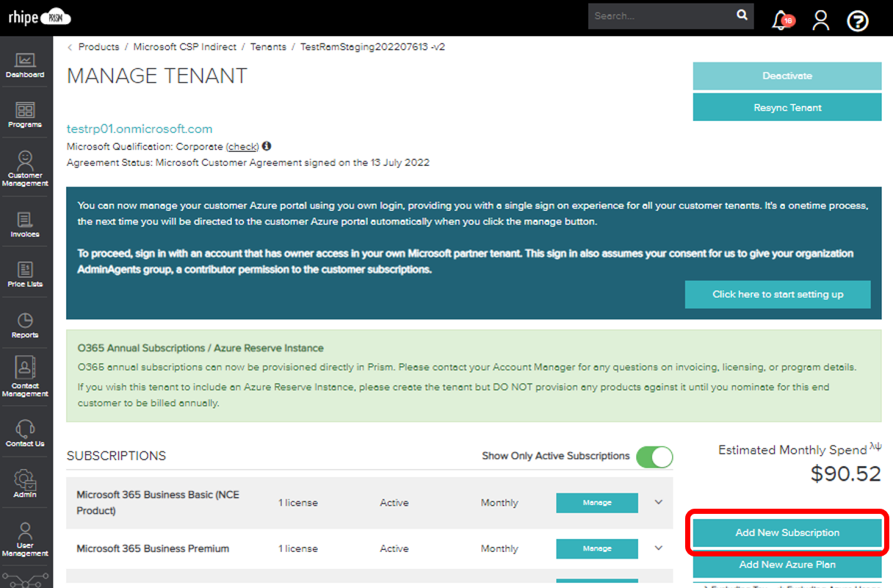Go to Customer Management in sidebar
The width and height of the screenshot is (893, 588).
tap(25, 168)
